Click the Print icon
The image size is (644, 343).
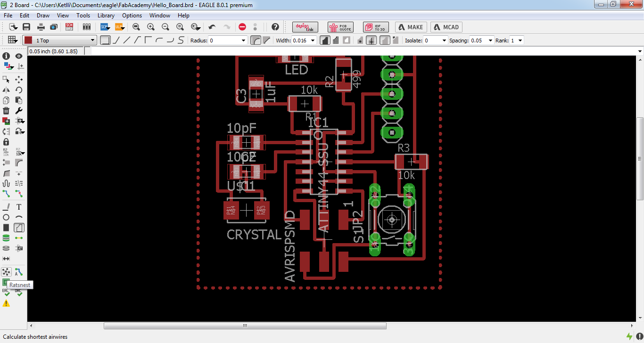click(x=41, y=27)
